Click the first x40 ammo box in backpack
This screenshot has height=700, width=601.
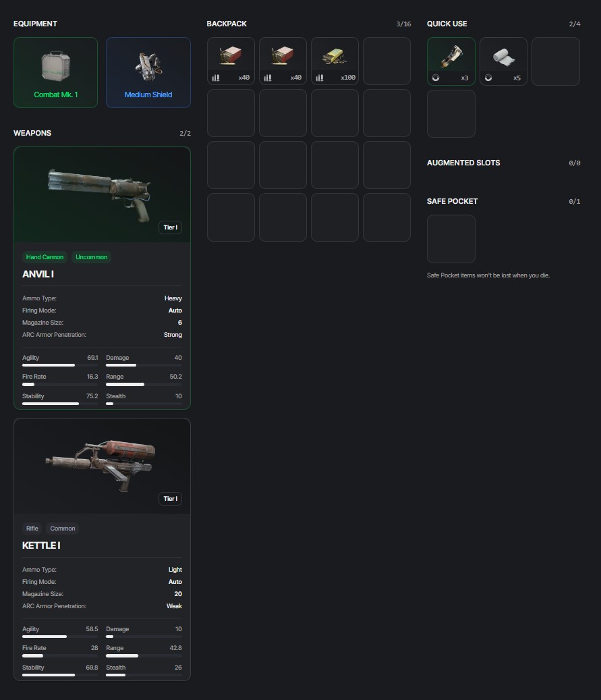click(x=231, y=61)
